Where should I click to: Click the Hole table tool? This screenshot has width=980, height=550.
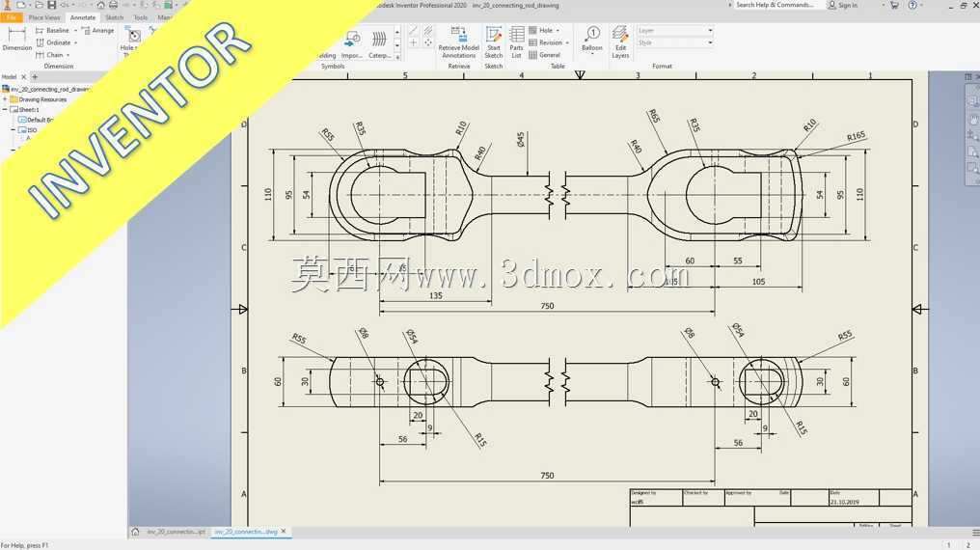click(x=541, y=30)
